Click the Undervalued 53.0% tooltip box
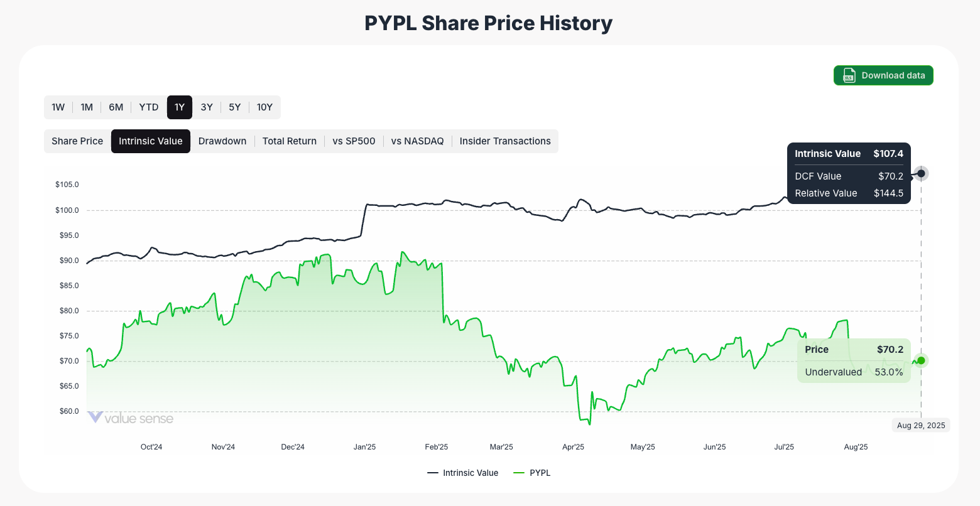This screenshot has width=980, height=506. click(853, 372)
